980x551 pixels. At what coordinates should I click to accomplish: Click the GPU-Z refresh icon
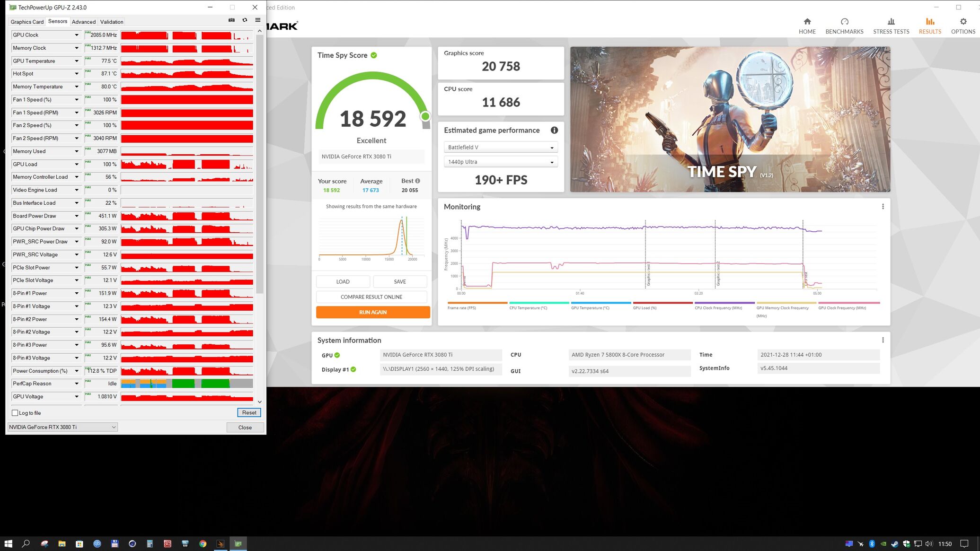[245, 20]
